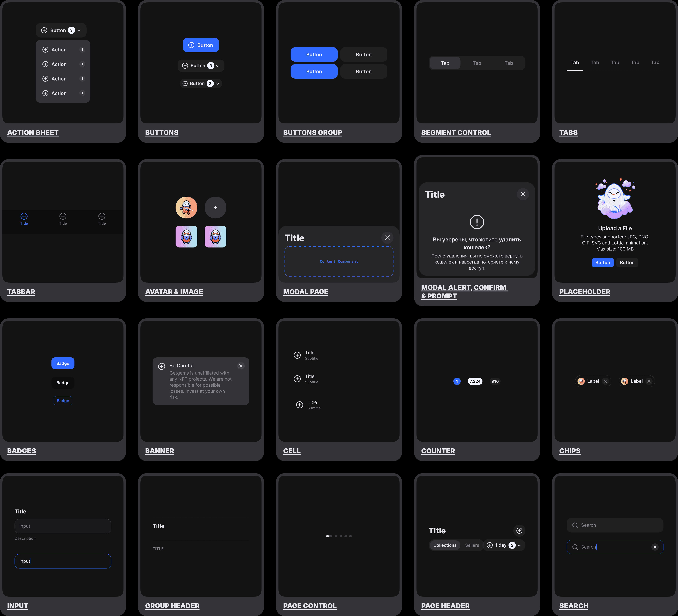Close the modal page Title dialog
The width and height of the screenshot is (678, 616).
(x=387, y=238)
